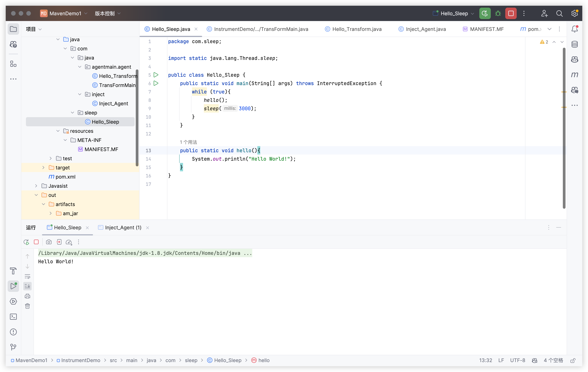Toggle the Run tool window button
The width and height of the screenshot is (588, 372).
point(13,286)
